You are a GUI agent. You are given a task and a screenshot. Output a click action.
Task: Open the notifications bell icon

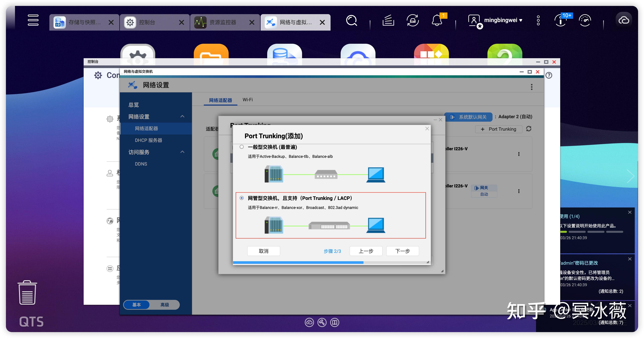point(437,21)
